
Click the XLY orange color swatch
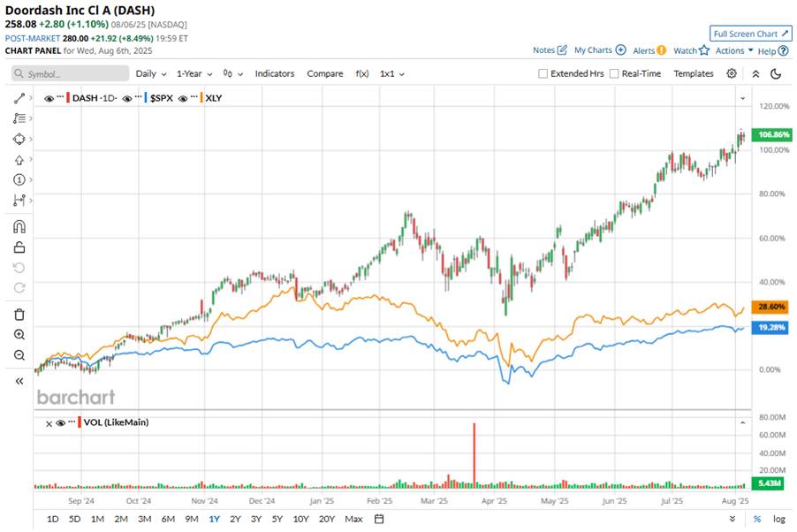pos(201,98)
